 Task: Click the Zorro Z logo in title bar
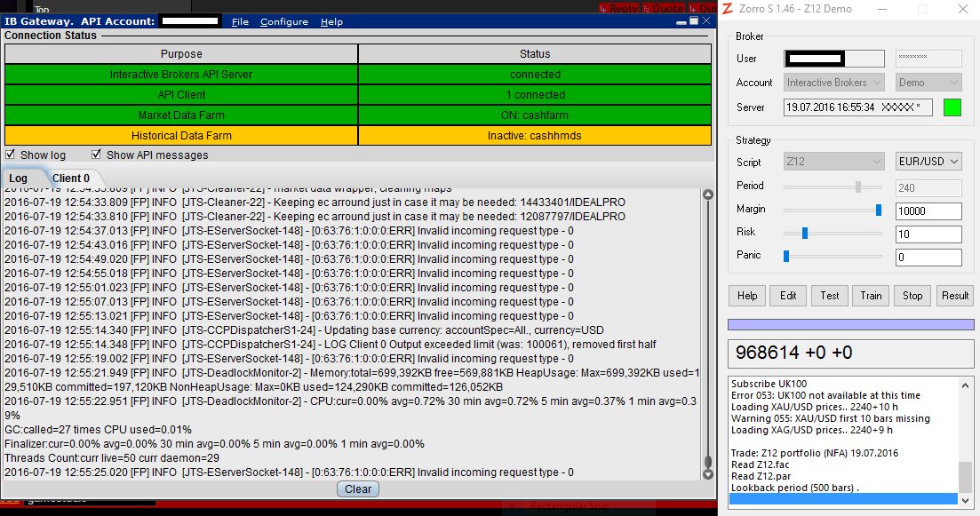pyautogui.click(x=728, y=9)
